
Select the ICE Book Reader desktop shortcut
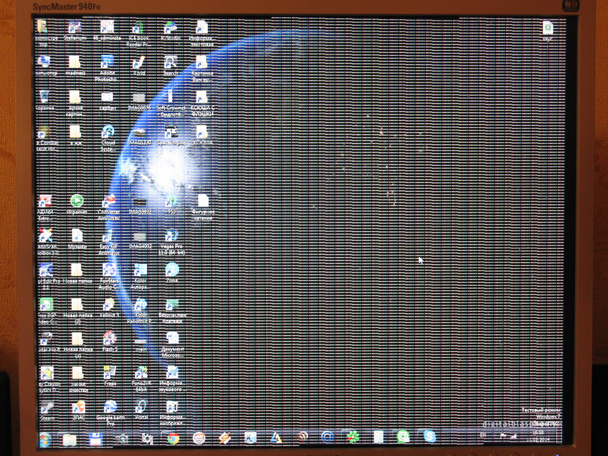coord(139,29)
